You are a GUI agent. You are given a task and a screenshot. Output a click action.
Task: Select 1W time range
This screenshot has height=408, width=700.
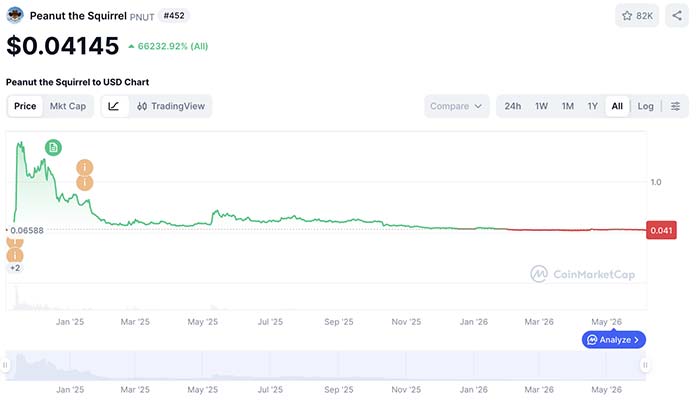[x=541, y=106]
